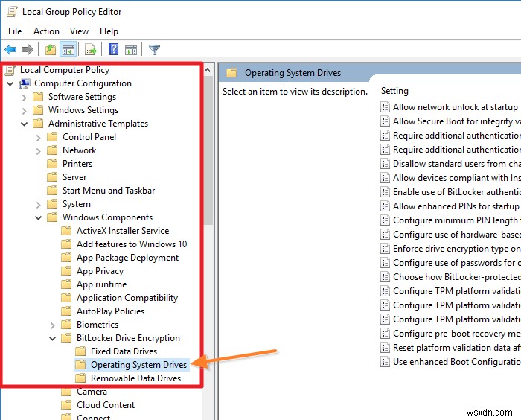Open the File menu

(x=15, y=31)
